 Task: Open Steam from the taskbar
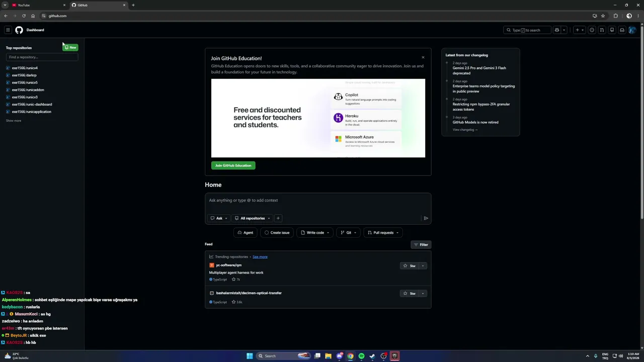tap(372, 356)
